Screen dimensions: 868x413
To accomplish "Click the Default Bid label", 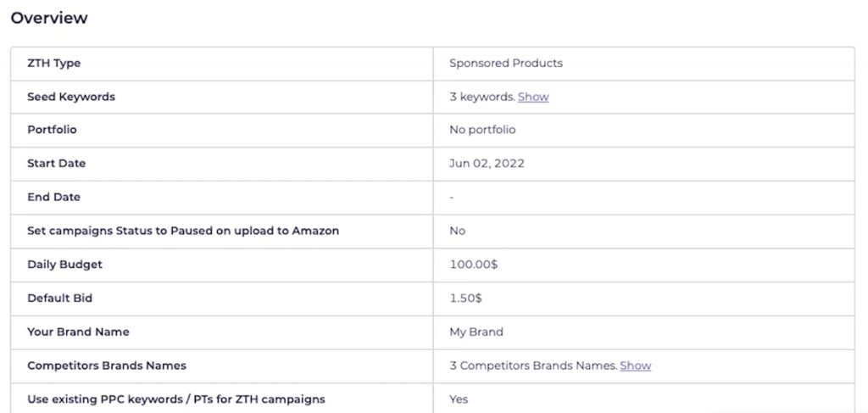I will [60, 299].
